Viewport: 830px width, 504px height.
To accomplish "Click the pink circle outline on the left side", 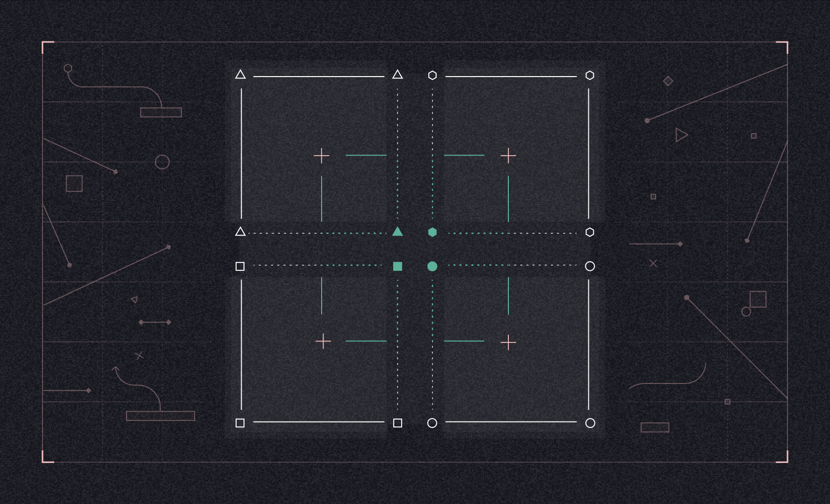I will tap(162, 161).
